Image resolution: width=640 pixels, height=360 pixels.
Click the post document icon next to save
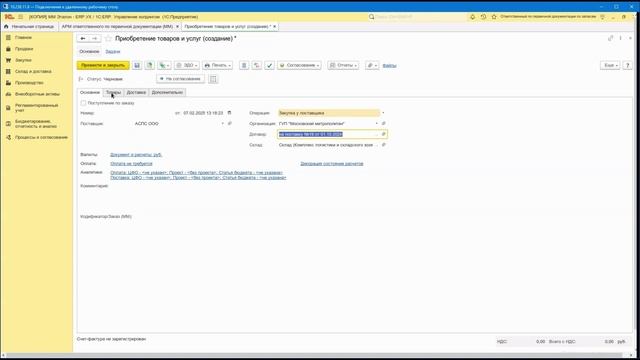pos(150,65)
